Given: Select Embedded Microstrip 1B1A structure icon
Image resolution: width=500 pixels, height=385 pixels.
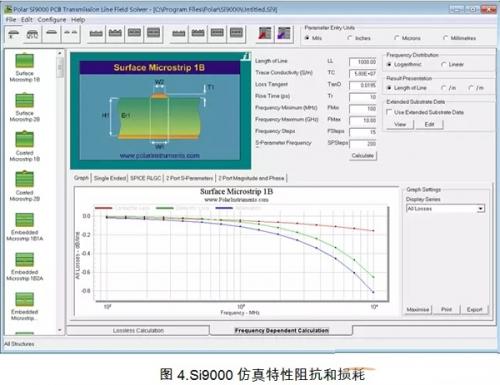Looking at the screenshot, I should click(25, 220).
